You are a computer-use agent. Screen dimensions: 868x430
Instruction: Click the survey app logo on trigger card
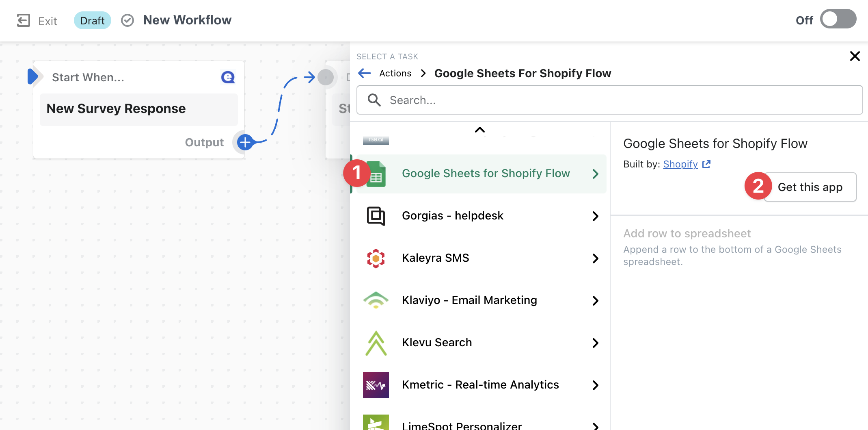(228, 77)
